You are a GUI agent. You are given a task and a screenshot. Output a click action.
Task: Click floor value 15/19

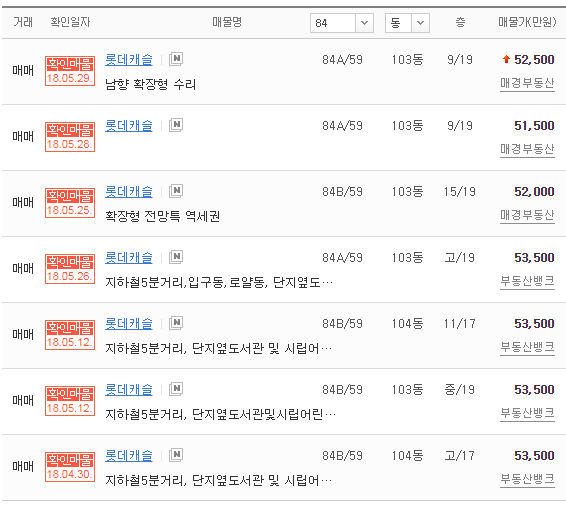460,192
